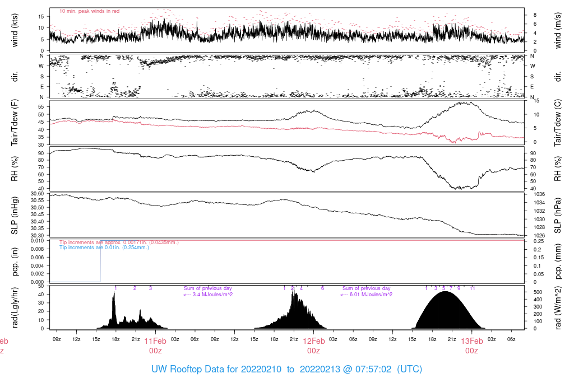Click the '11Feb' date label
The height and width of the screenshot is (392, 574).
point(155,341)
